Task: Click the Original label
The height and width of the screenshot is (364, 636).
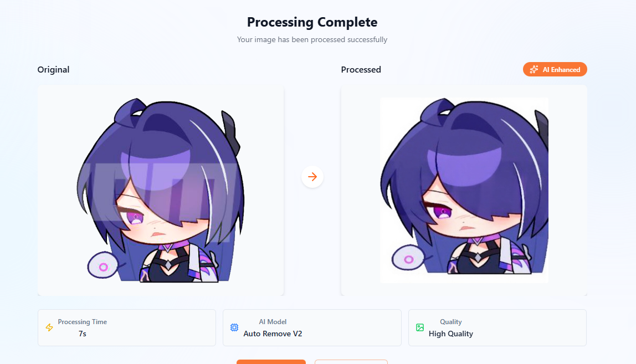Action: [x=53, y=69]
